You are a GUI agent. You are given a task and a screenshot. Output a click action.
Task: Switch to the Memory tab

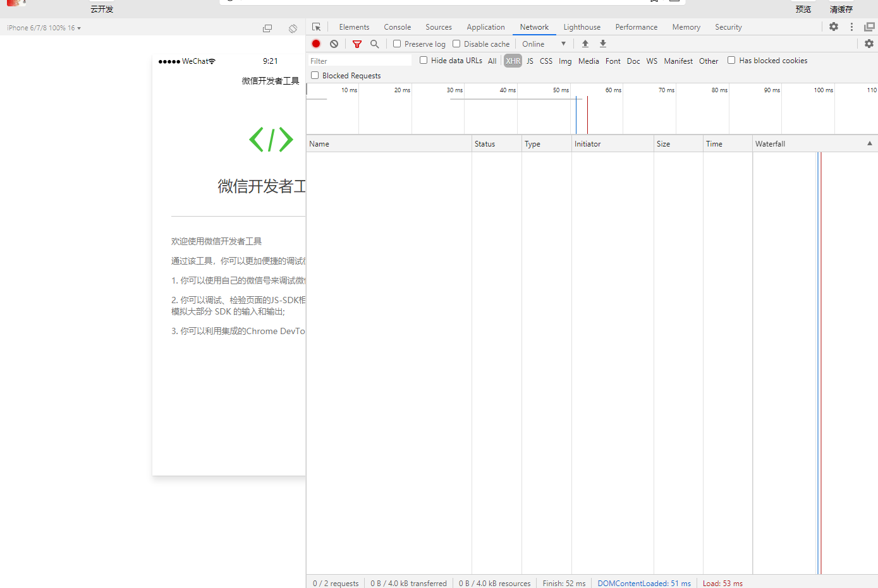(x=686, y=27)
